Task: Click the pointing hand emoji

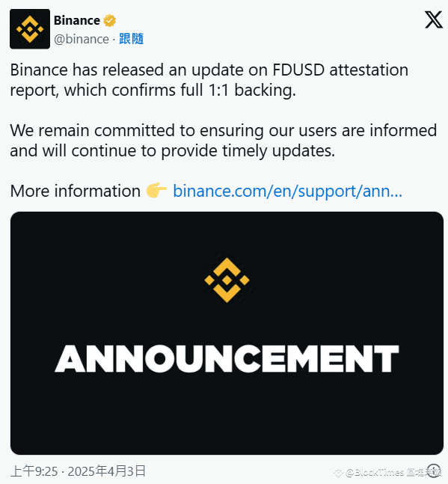Action: [156, 190]
